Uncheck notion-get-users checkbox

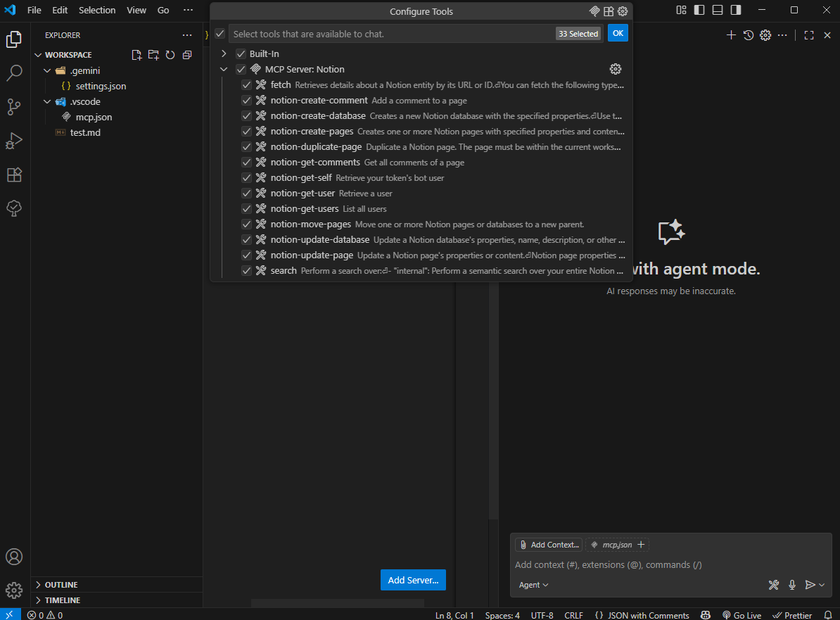pyautogui.click(x=246, y=208)
